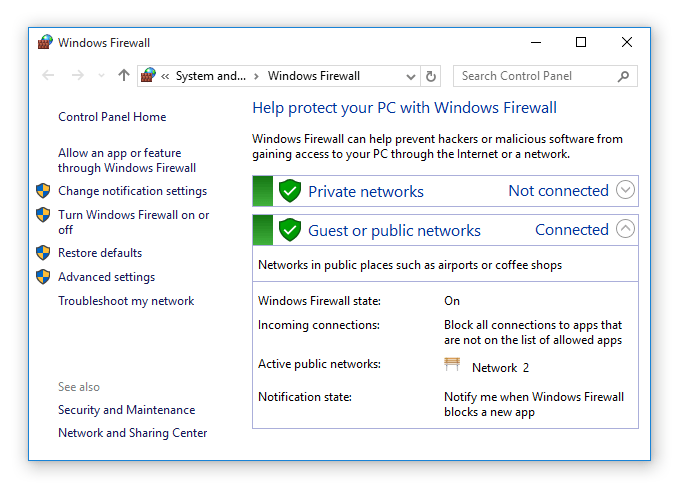Open the address bar history dropdown
Viewport: 688px width, 501px height.
[411, 76]
